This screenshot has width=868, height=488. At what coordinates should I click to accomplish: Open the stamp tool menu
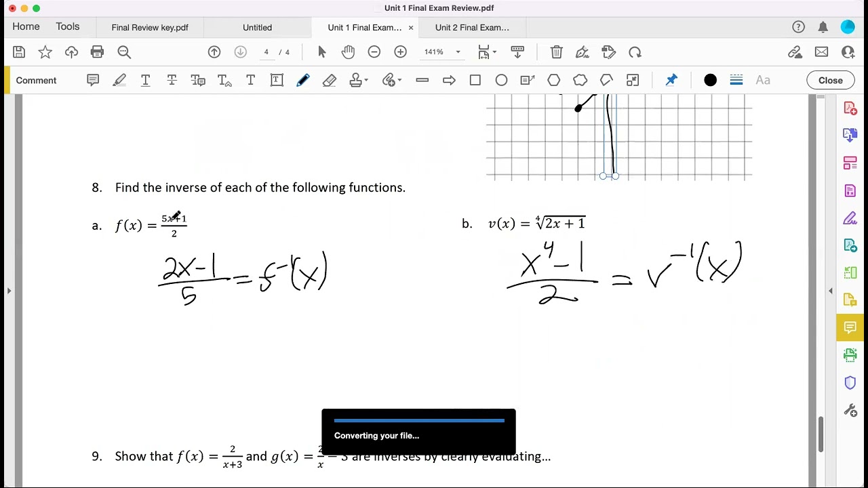tap(359, 80)
